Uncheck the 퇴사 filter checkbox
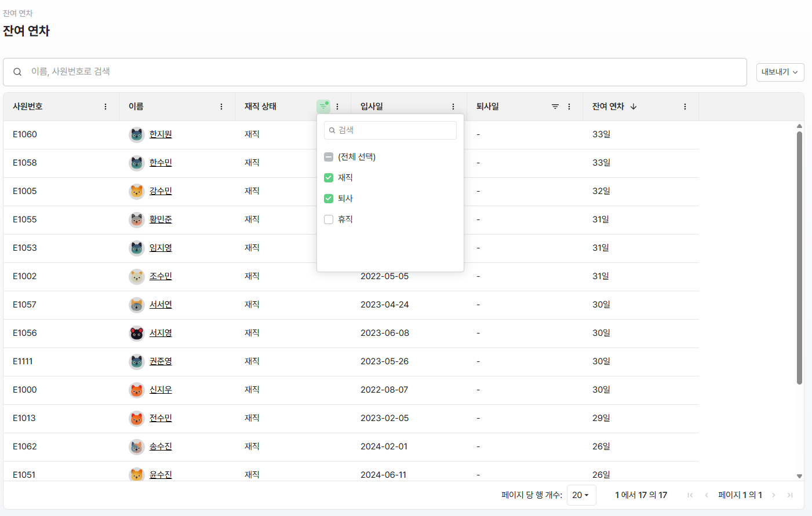The width and height of the screenshot is (812, 516). pyautogui.click(x=329, y=198)
